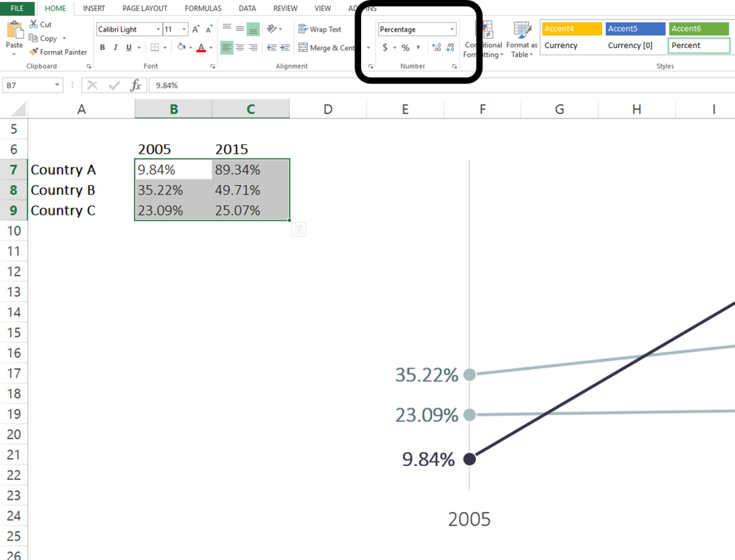Open the Percentage number format dropdown
The image size is (735, 560).
click(x=452, y=29)
